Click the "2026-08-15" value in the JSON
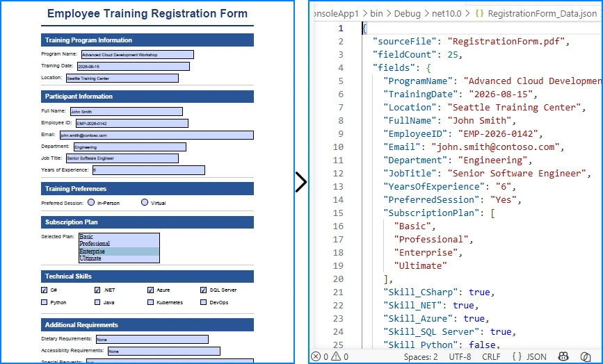Image resolution: width=603 pixels, height=364 pixels. 500,94
